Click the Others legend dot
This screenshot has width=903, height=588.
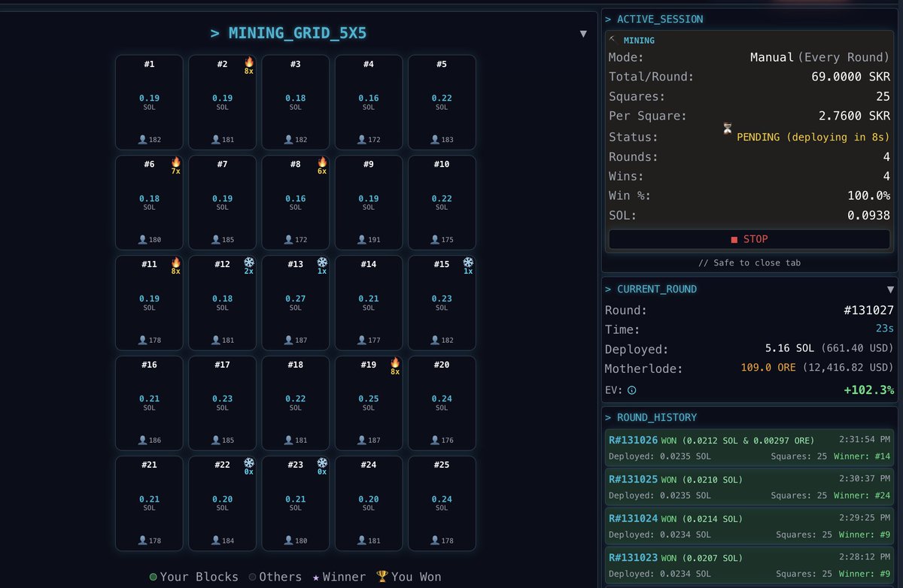point(252,577)
